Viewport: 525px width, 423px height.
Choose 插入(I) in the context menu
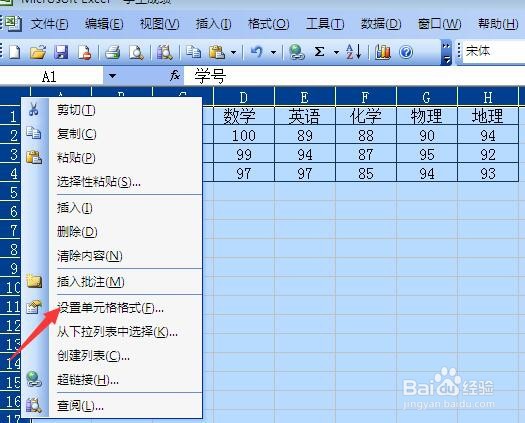pyautogui.click(x=112, y=208)
